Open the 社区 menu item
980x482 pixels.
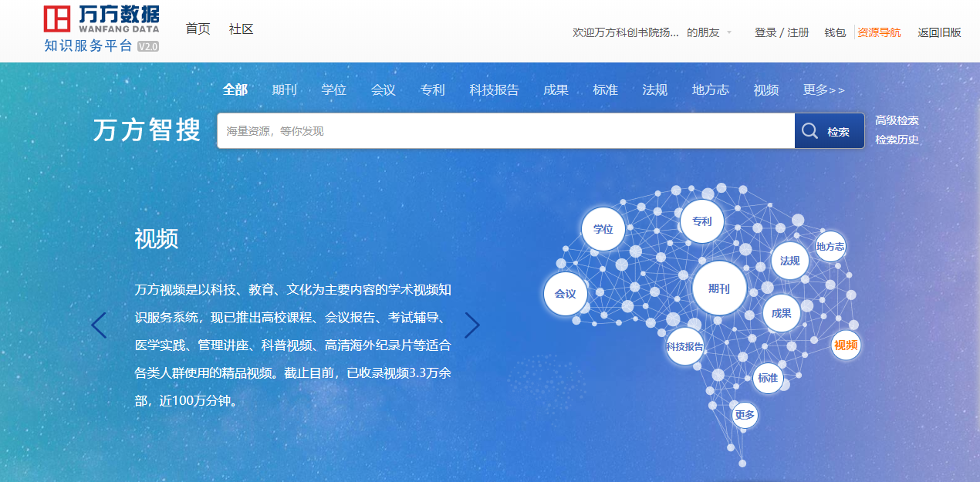[x=241, y=29]
